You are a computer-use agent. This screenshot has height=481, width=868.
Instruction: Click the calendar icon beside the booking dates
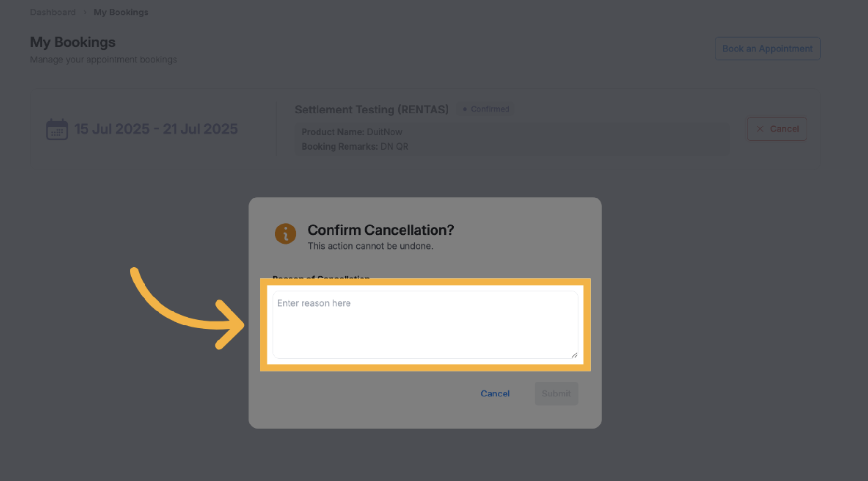tap(57, 129)
